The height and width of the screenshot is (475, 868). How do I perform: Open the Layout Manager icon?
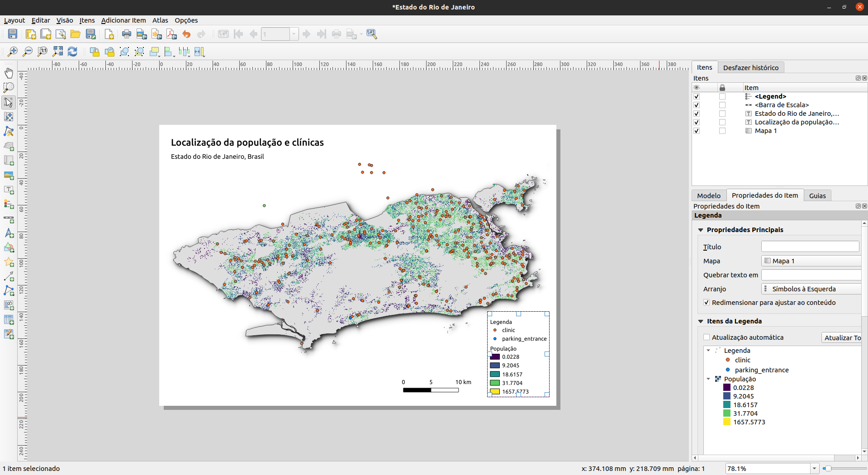(x=61, y=34)
